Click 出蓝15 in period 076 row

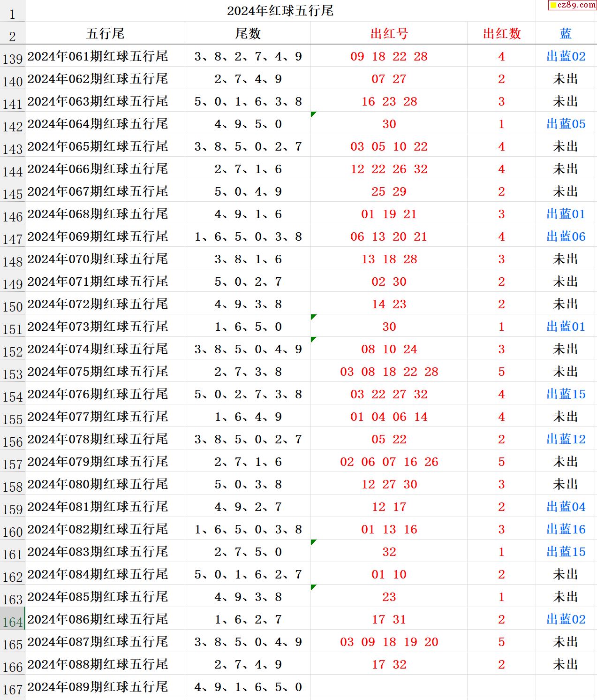pos(566,394)
